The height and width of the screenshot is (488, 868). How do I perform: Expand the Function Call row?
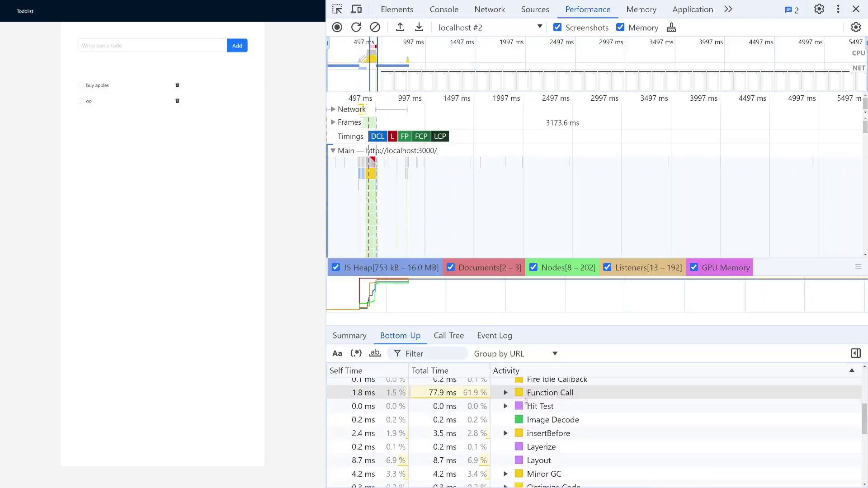click(x=505, y=393)
